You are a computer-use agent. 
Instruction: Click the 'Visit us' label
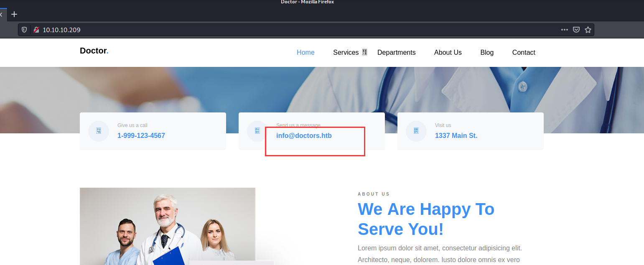click(x=443, y=125)
